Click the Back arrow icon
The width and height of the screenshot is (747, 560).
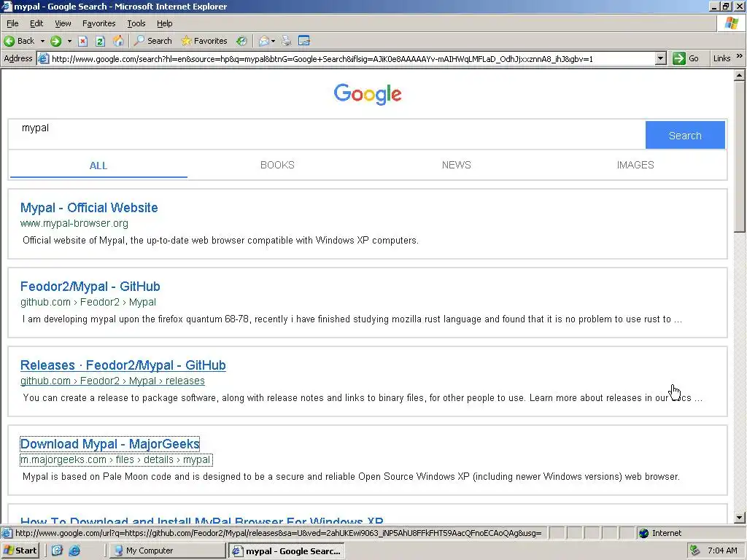[9, 41]
